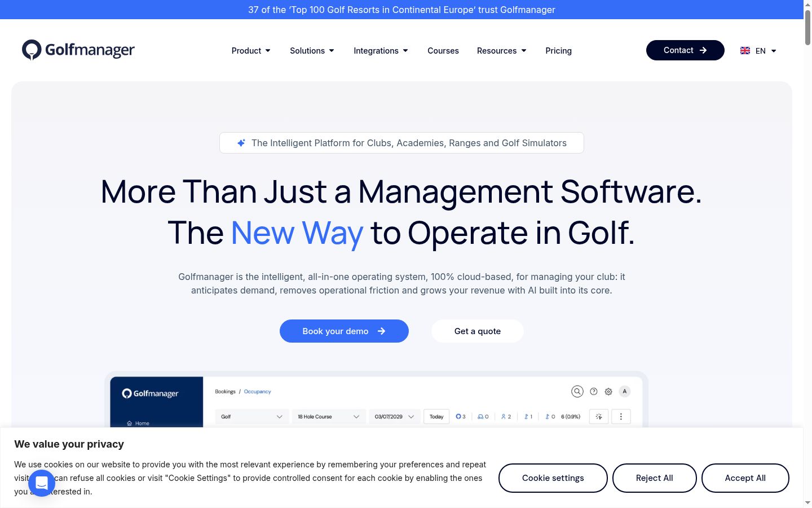Image resolution: width=812 pixels, height=508 pixels.
Task: Click the buggy icon counter showing 0
Action: pos(483,417)
